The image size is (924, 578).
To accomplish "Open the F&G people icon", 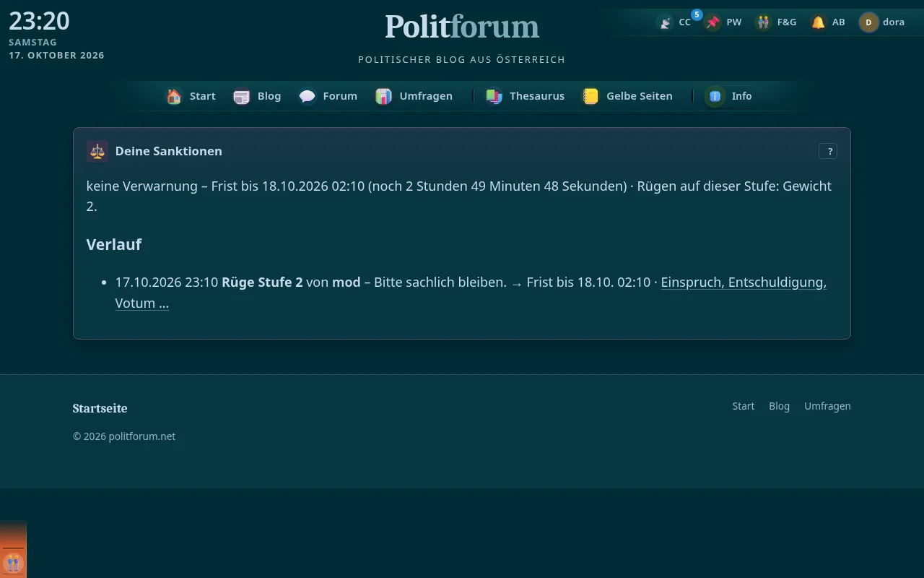I will [763, 22].
